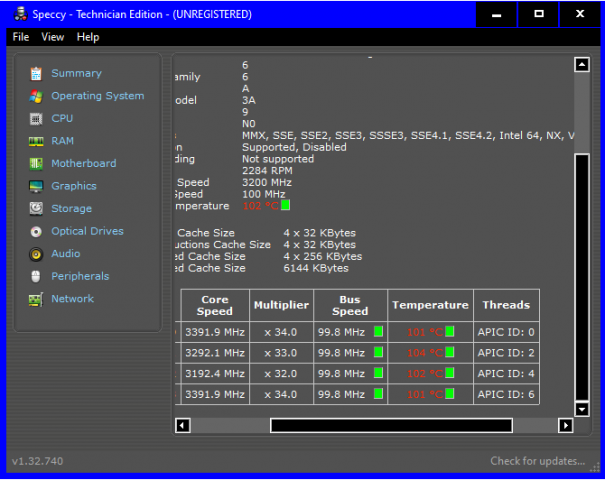The width and height of the screenshot is (605, 480).
Task: Select the Peripherals mouse icon
Action: 36,276
